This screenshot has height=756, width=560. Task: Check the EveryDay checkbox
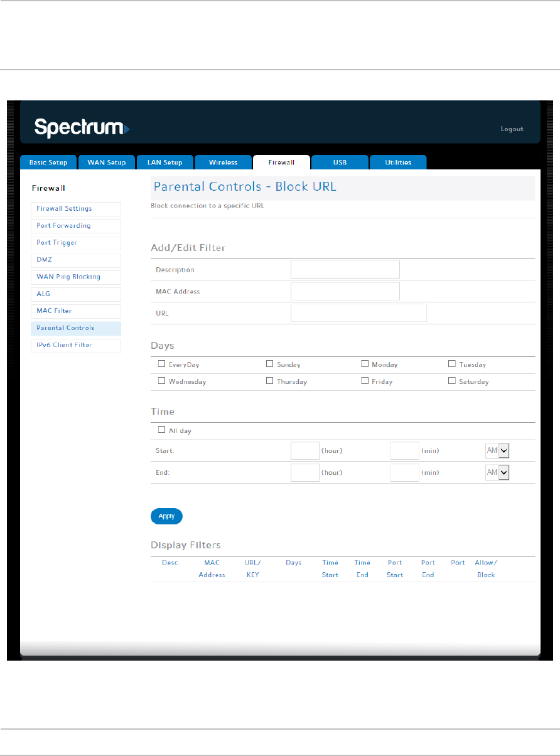(162, 364)
